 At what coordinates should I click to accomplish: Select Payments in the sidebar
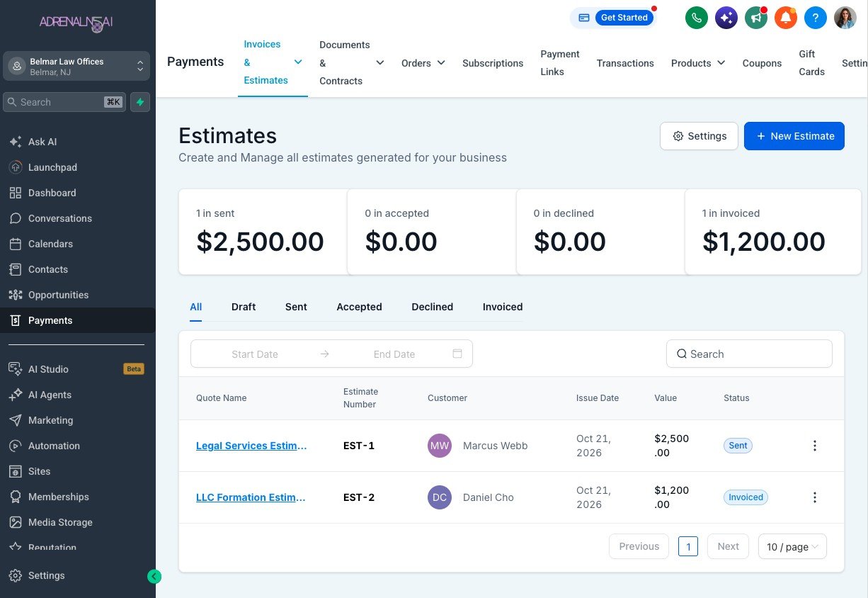tap(78, 320)
